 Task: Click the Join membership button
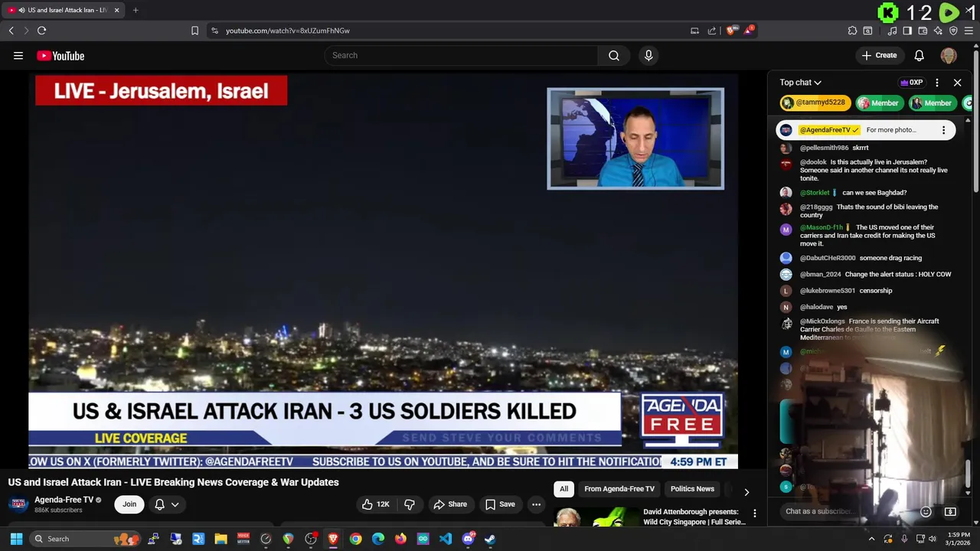click(129, 504)
